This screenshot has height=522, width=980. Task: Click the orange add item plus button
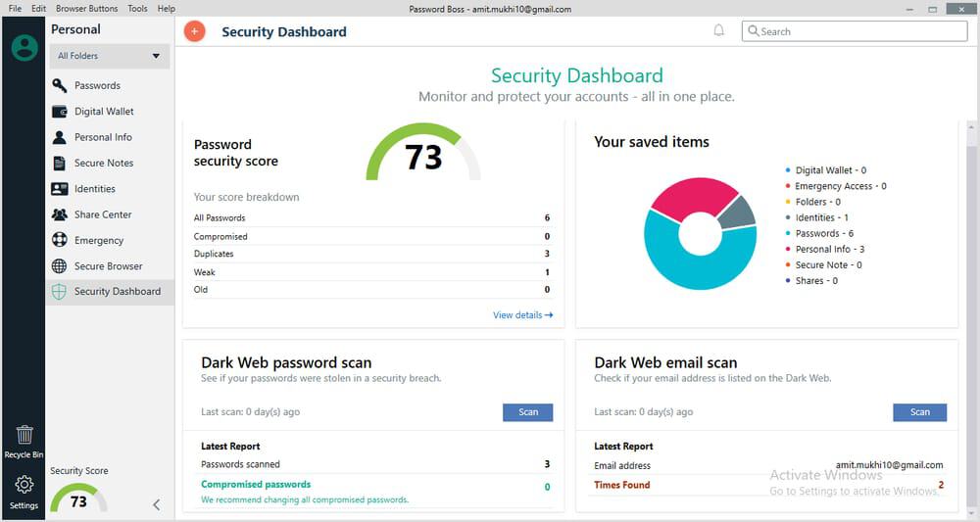point(194,31)
